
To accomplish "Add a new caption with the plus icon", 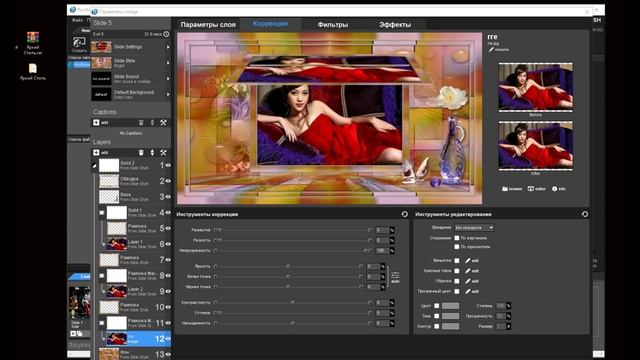I will point(96,122).
